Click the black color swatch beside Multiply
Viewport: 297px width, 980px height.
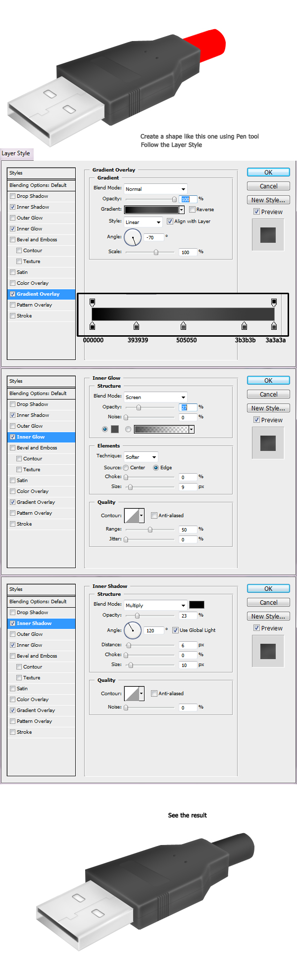(197, 605)
